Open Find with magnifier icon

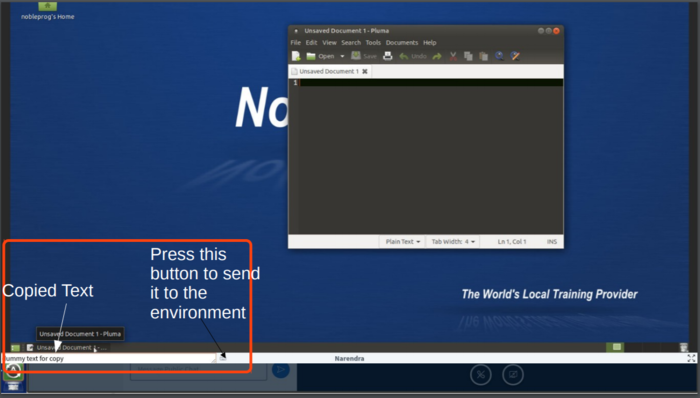point(500,56)
